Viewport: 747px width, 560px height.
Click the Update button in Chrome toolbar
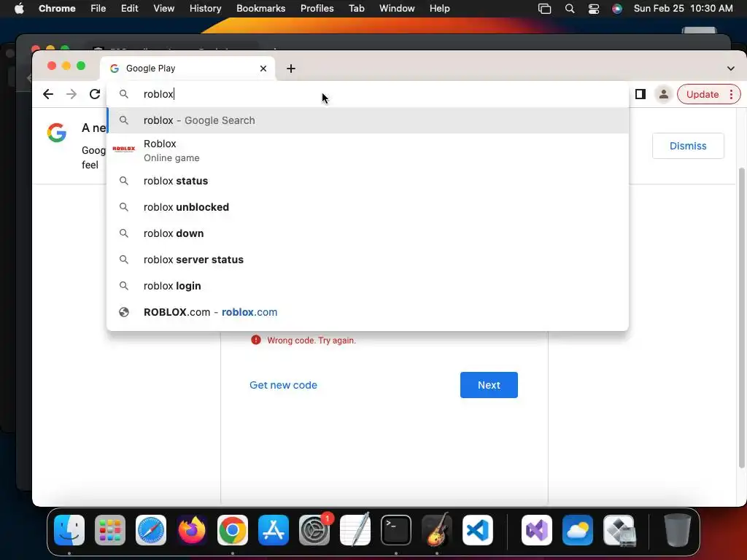click(x=703, y=94)
